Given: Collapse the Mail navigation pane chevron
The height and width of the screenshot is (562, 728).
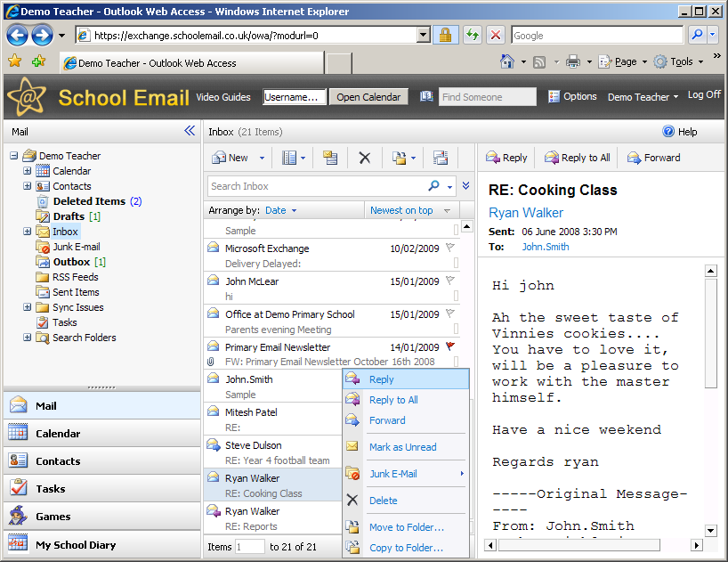Looking at the screenshot, I should pos(190,131).
